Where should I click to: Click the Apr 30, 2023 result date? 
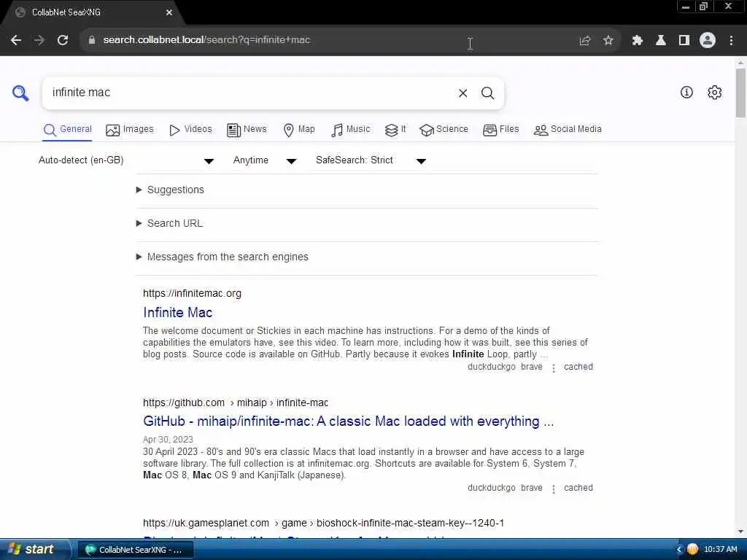pyautogui.click(x=169, y=440)
